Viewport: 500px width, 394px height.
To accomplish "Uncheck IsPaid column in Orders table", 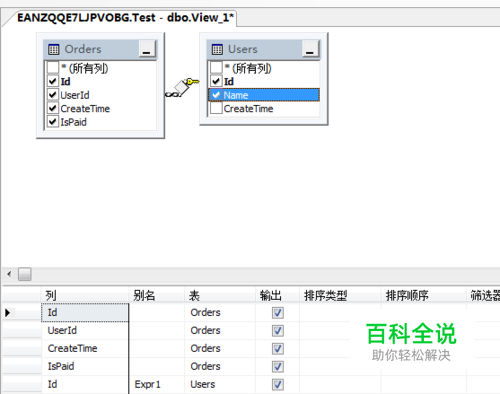I will click(x=53, y=121).
